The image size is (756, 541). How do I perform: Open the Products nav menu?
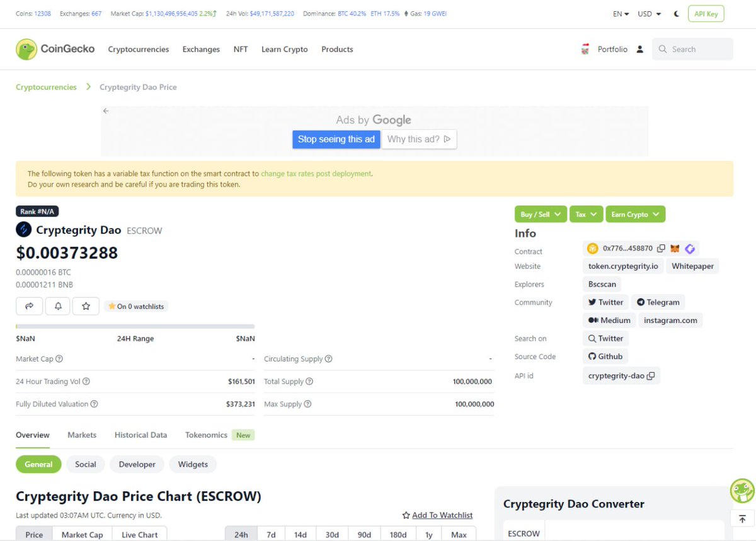(x=337, y=49)
